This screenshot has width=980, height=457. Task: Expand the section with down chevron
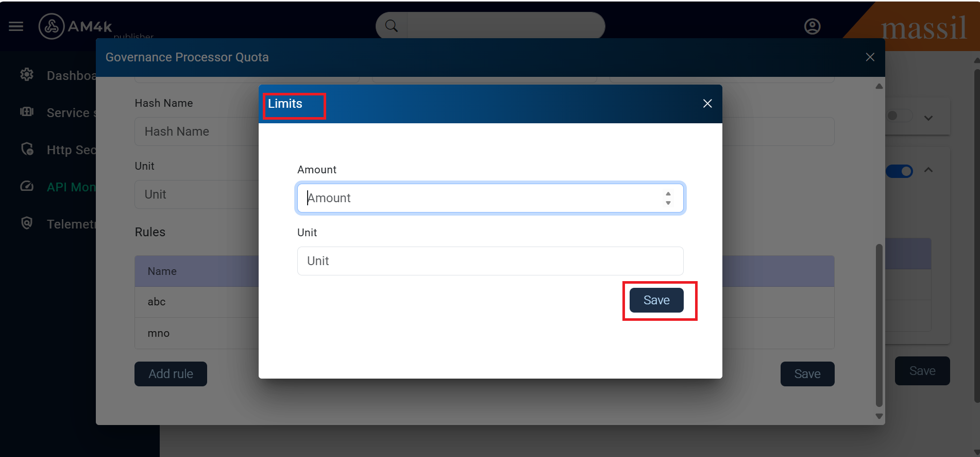pyautogui.click(x=928, y=118)
